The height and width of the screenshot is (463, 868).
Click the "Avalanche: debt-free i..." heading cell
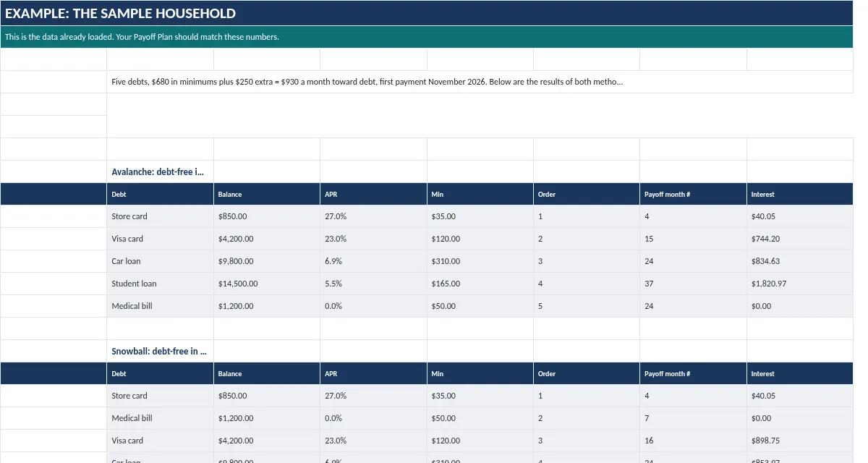pyautogui.click(x=160, y=171)
